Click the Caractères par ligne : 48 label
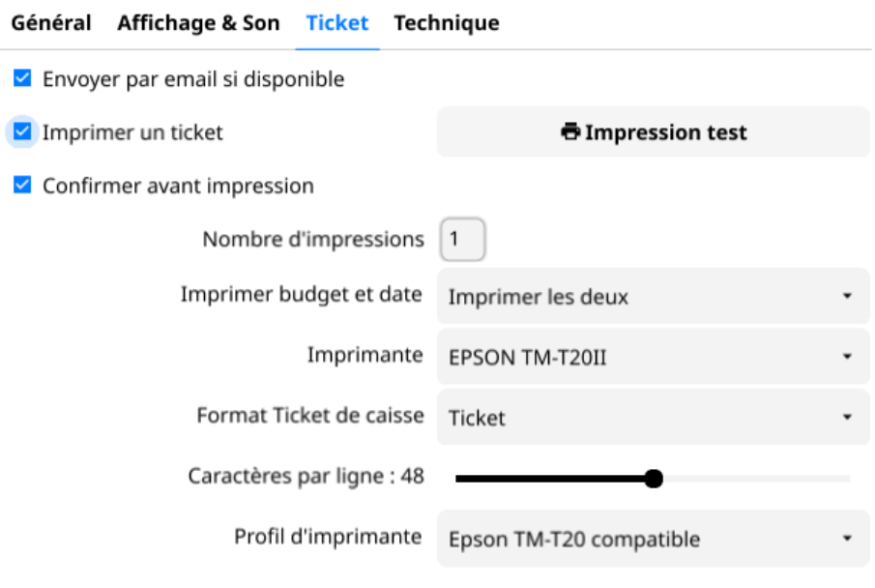The height and width of the screenshot is (588, 875). click(x=306, y=477)
